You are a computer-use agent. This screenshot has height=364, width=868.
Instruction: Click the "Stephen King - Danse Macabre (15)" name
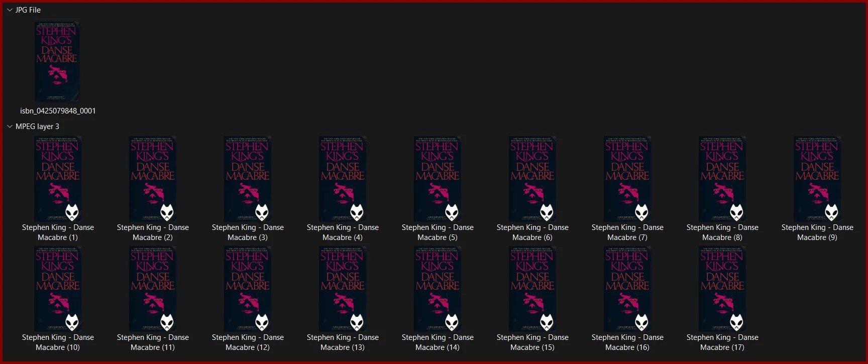(x=532, y=342)
